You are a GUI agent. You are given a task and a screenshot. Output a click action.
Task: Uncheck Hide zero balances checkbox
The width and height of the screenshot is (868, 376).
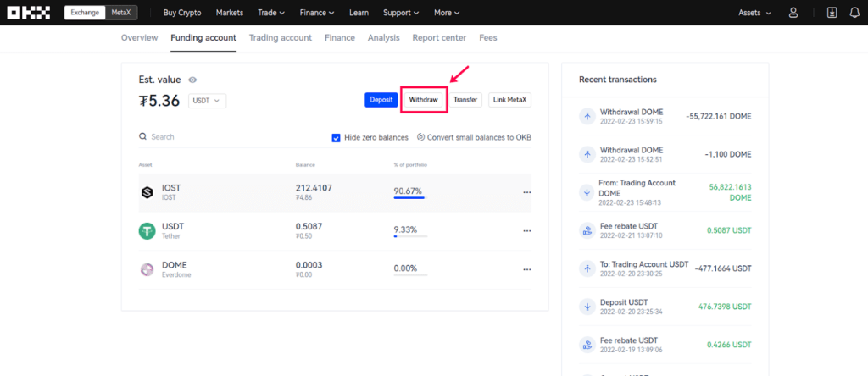point(336,138)
